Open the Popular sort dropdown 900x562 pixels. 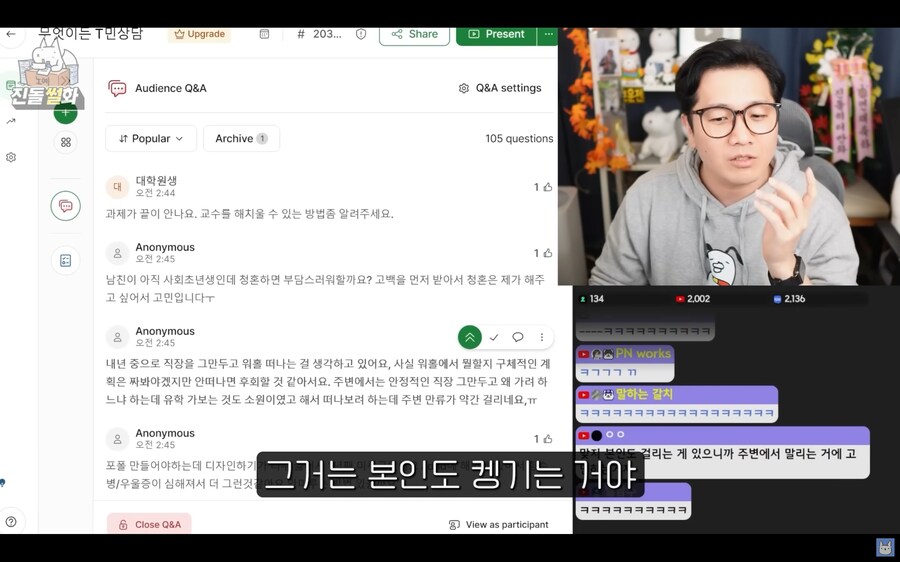151,138
